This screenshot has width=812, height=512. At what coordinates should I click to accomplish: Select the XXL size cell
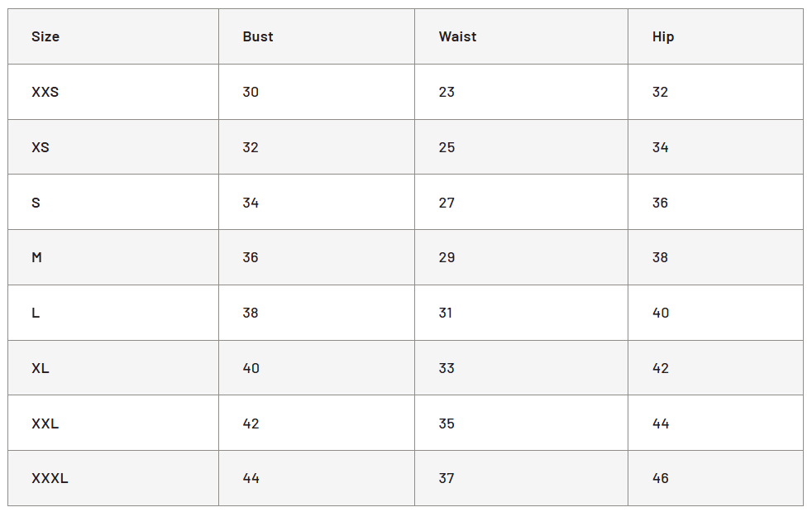coord(113,423)
